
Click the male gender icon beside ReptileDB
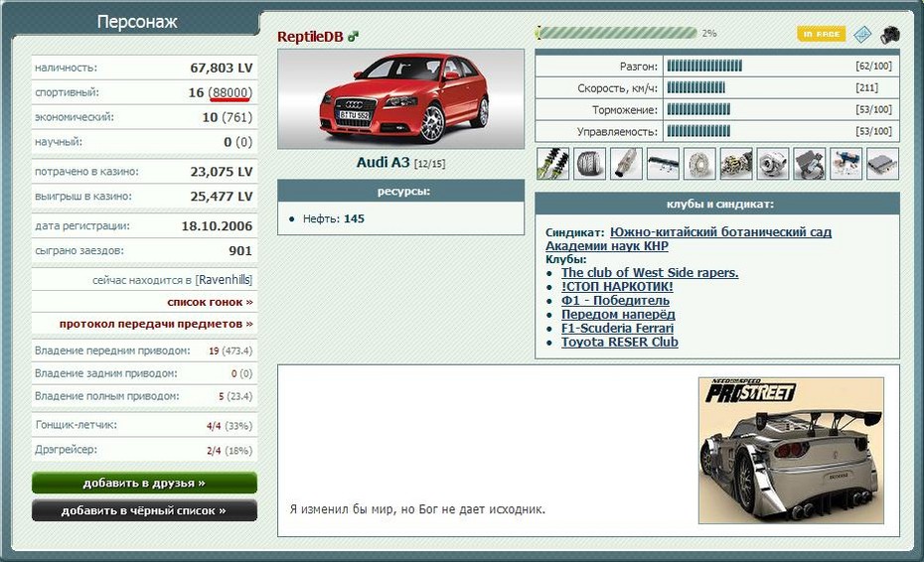(353, 37)
